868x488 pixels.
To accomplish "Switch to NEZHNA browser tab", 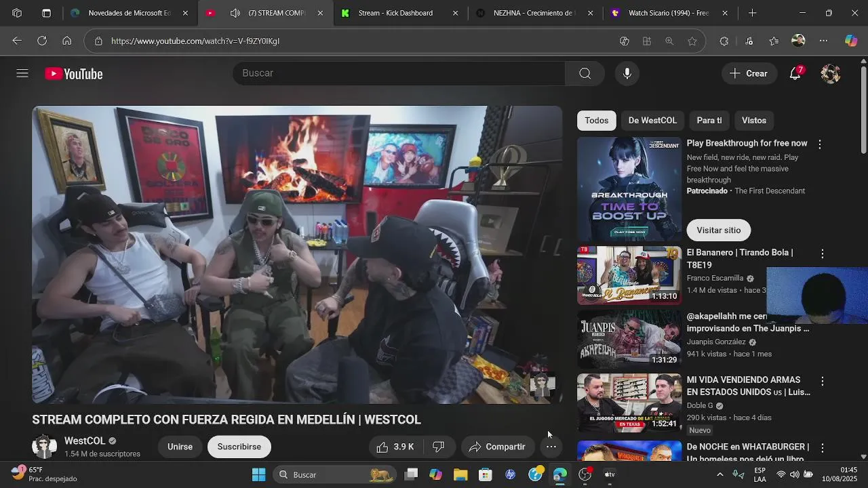I will pyautogui.click(x=534, y=13).
